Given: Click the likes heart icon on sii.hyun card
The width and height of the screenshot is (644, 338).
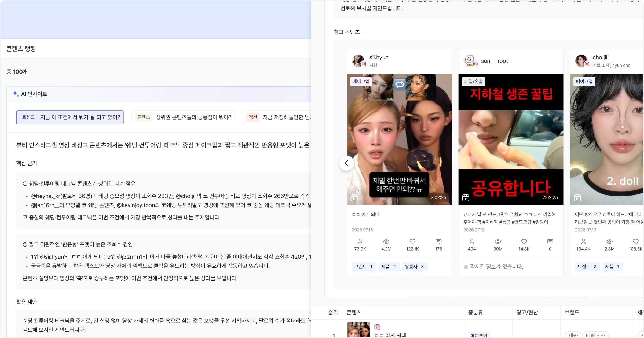Looking at the screenshot, I should click(x=412, y=241).
